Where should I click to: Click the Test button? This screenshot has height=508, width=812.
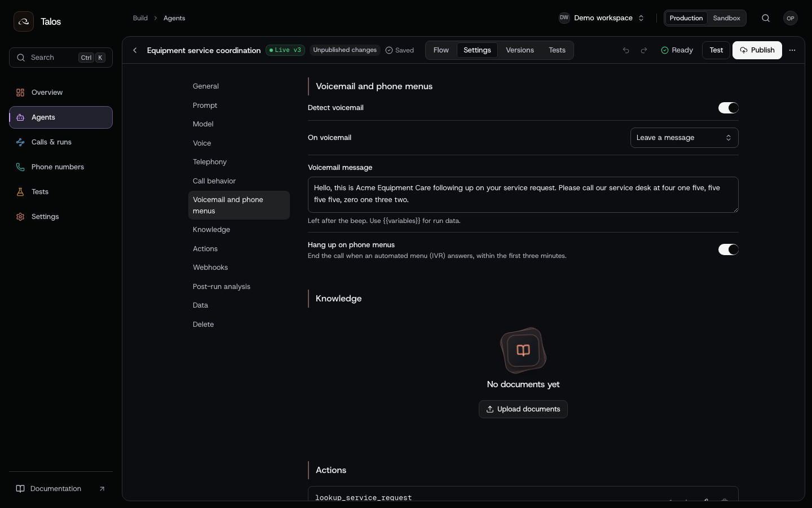tap(716, 50)
